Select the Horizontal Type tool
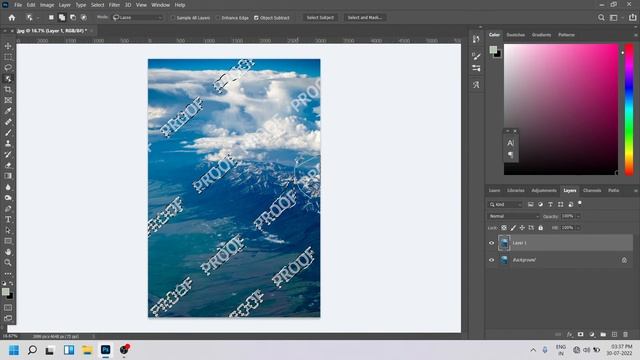Screen dimensions: 640x360 tap(8, 220)
